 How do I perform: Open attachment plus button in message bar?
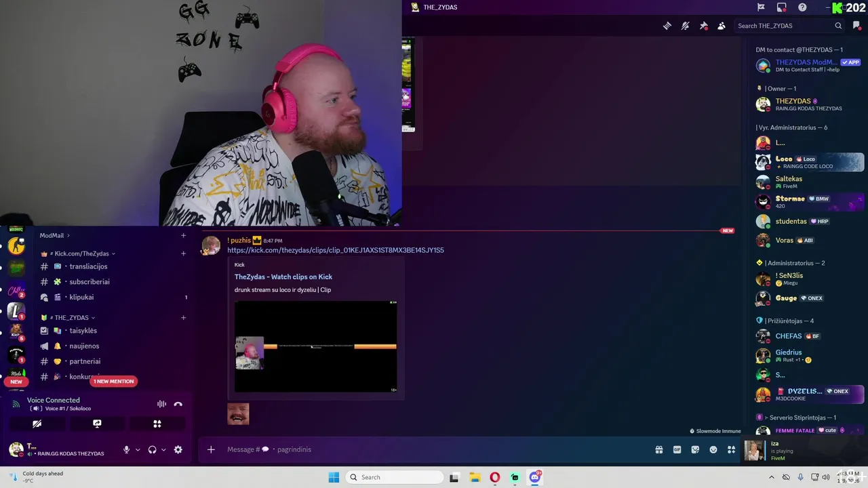pos(211,449)
